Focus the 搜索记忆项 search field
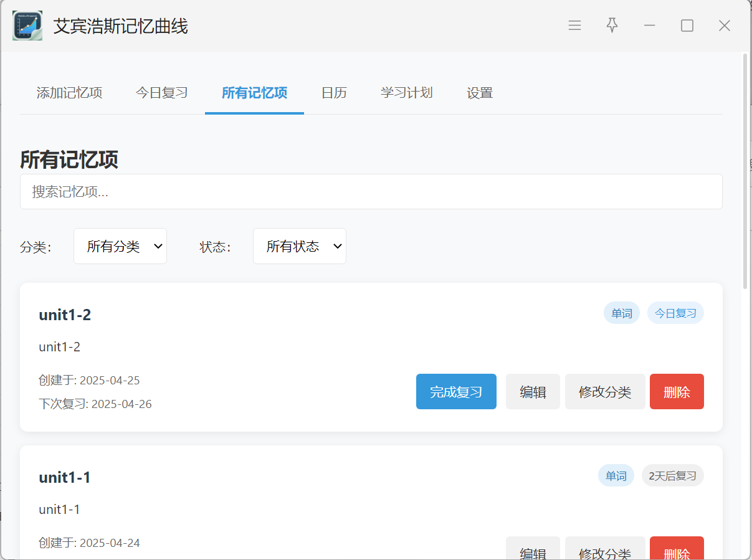The height and width of the screenshot is (560, 752). click(x=371, y=191)
